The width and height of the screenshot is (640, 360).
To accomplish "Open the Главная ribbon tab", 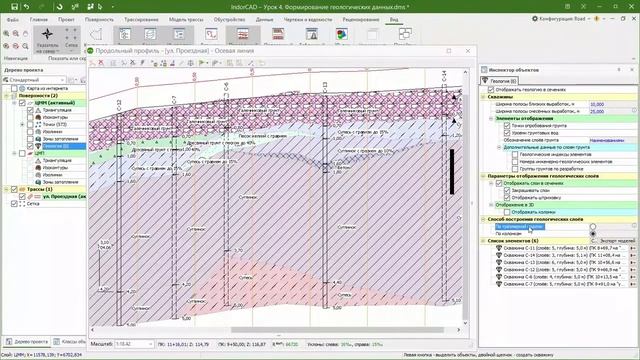I will pyautogui.click(x=39, y=20).
